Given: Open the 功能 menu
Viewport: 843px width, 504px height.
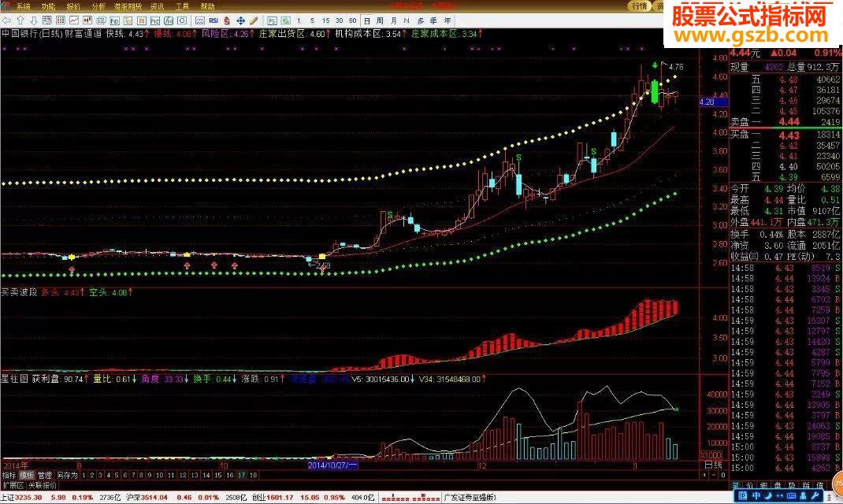Looking at the screenshot, I should (48, 6).
